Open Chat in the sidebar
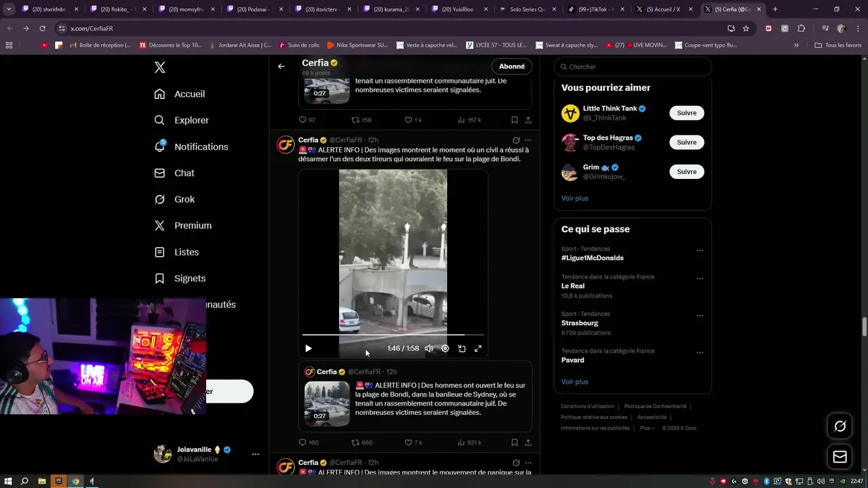This screenshot has width=868, height=488. click(x=174, y=173)
